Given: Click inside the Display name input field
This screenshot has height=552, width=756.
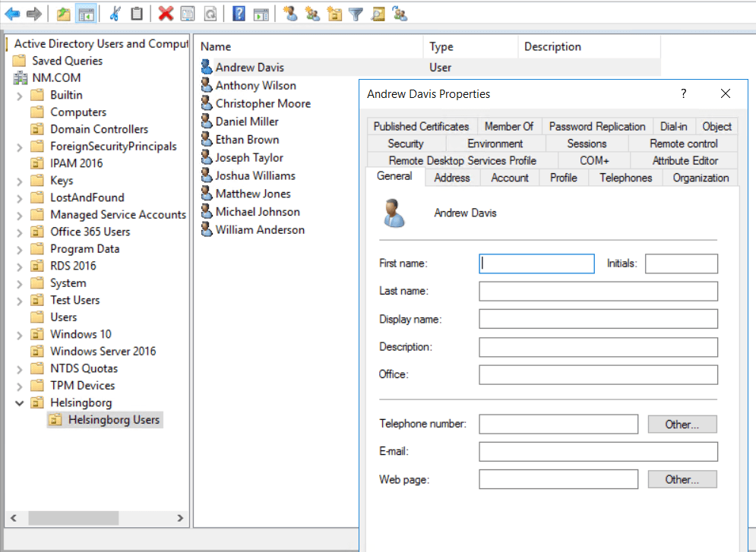Looking at the screenshot, I should tap(598, 318).
